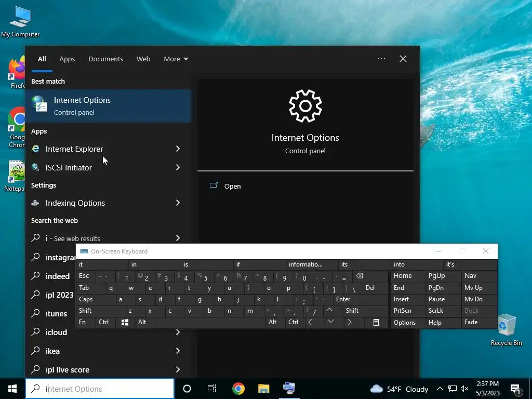Screen dimensions: 532x399
Task: Click the taskbar search input box
Action: 100,389
